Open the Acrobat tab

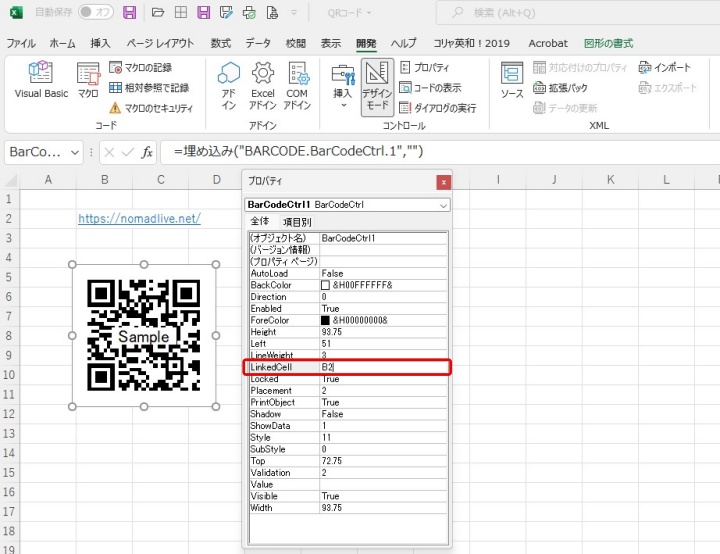click(x=548, y=43)
